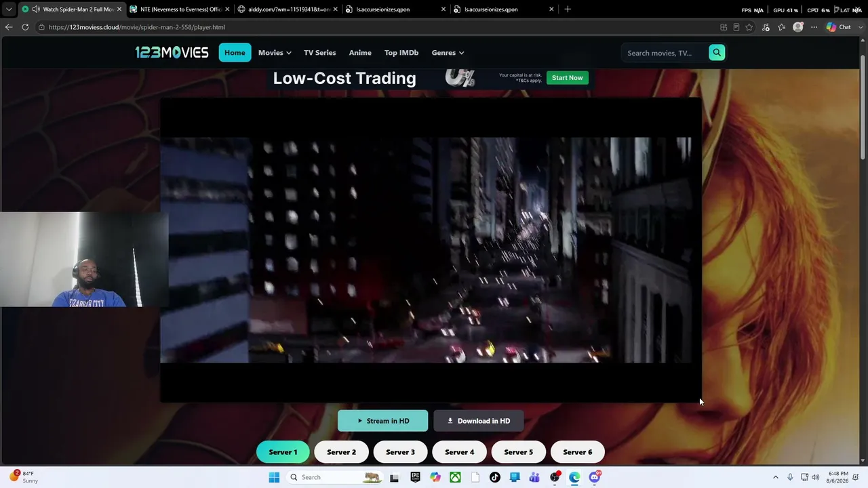Open the Windows Start menu
This screenshot has height=488, width=868.
point(274,477)
